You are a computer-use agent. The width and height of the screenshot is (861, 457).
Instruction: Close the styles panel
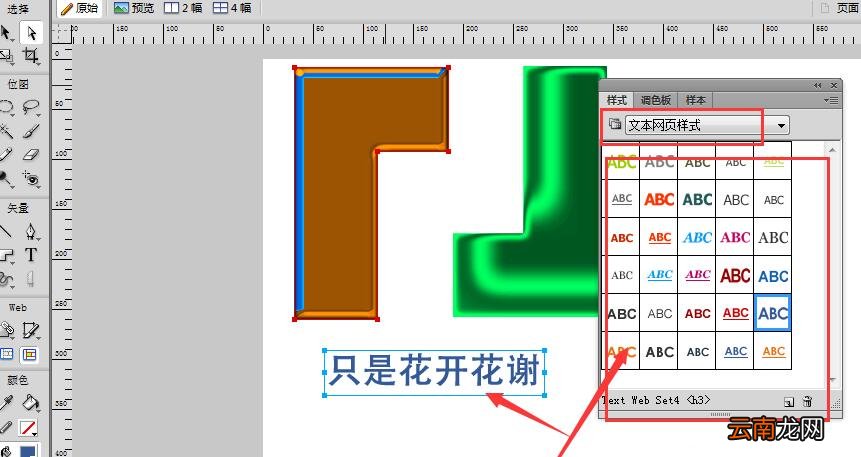(834, 85)
